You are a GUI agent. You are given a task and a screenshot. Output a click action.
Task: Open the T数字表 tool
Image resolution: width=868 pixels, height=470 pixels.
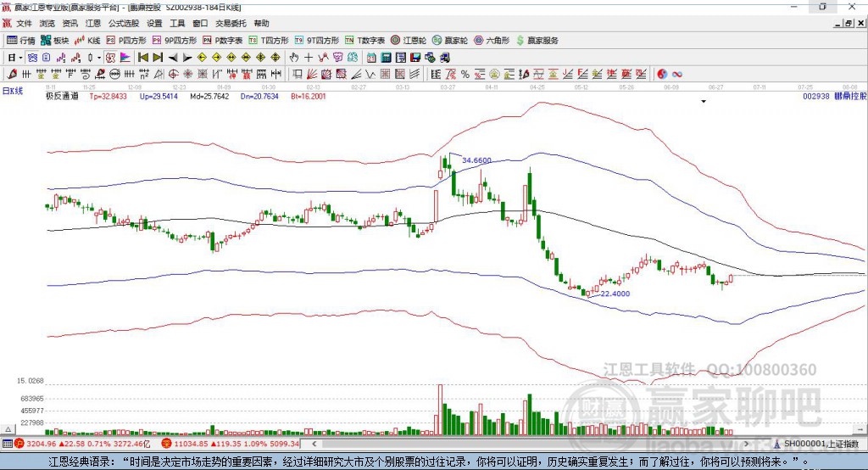(364, 41)
